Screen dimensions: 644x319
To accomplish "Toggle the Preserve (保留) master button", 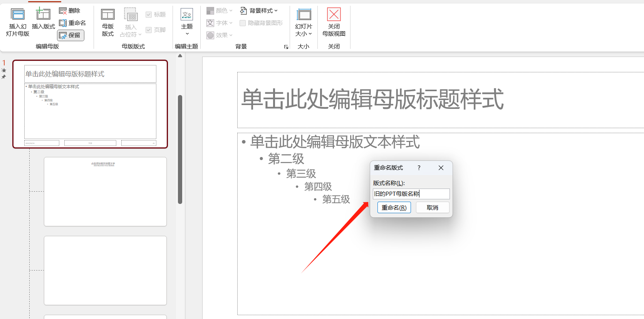I will coord(70,35).
